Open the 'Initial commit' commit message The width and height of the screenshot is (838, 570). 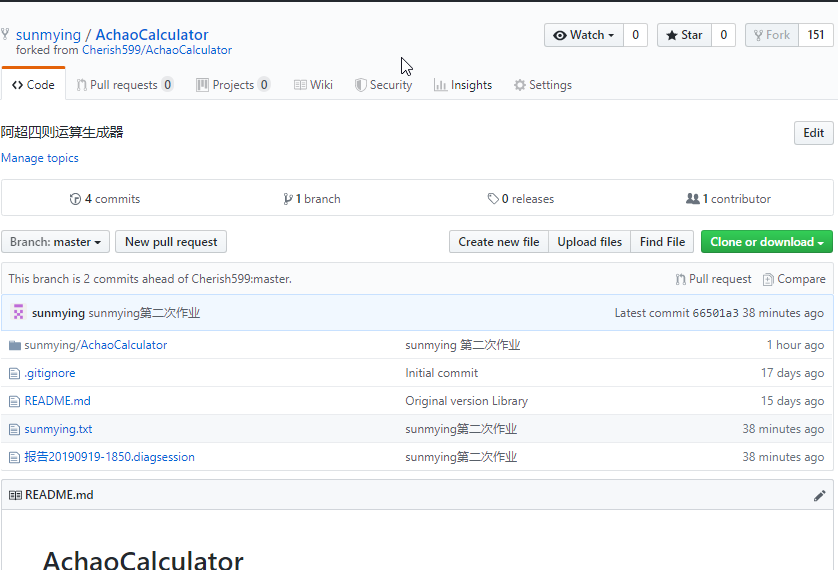tap(441, 373)
